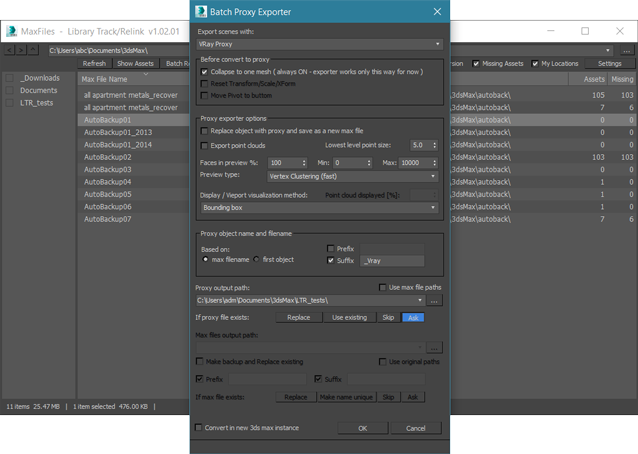Open the Export scenes with dropdown
Image resolution: width=638 pixels, height=454 pixels.
click(319, 44)
